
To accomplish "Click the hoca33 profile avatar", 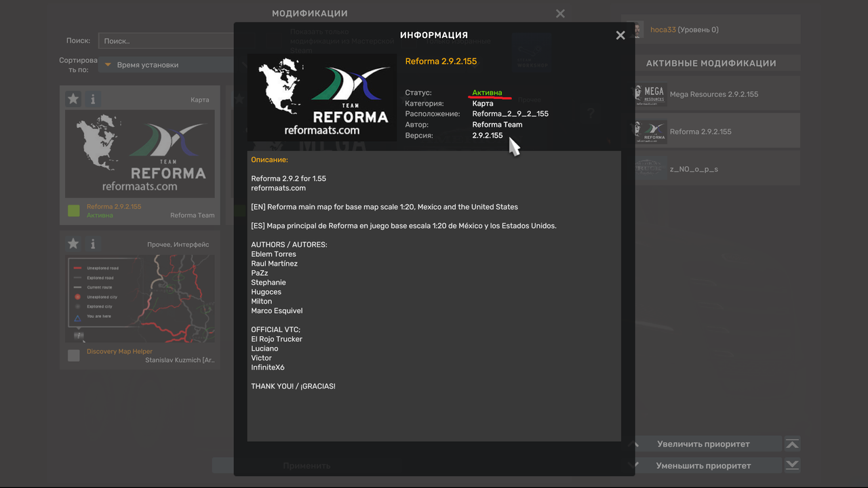I will (x=636, y=30).
